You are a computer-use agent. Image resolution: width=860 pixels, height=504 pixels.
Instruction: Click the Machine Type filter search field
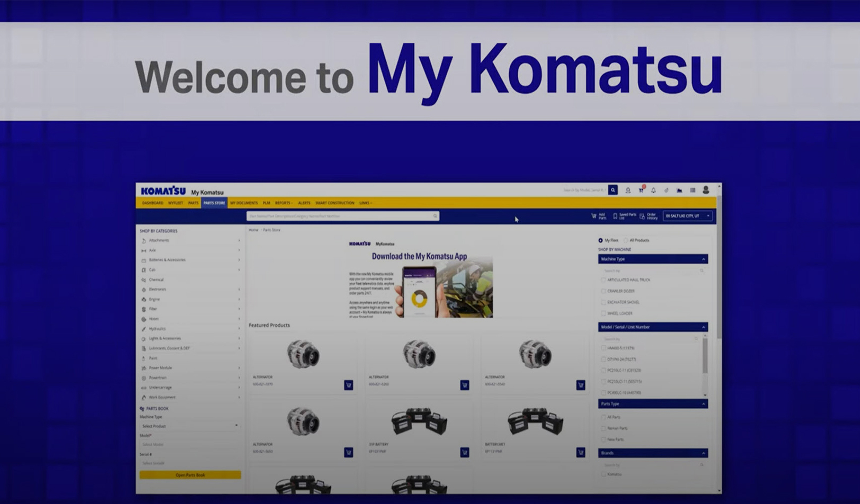coord(653,271)
